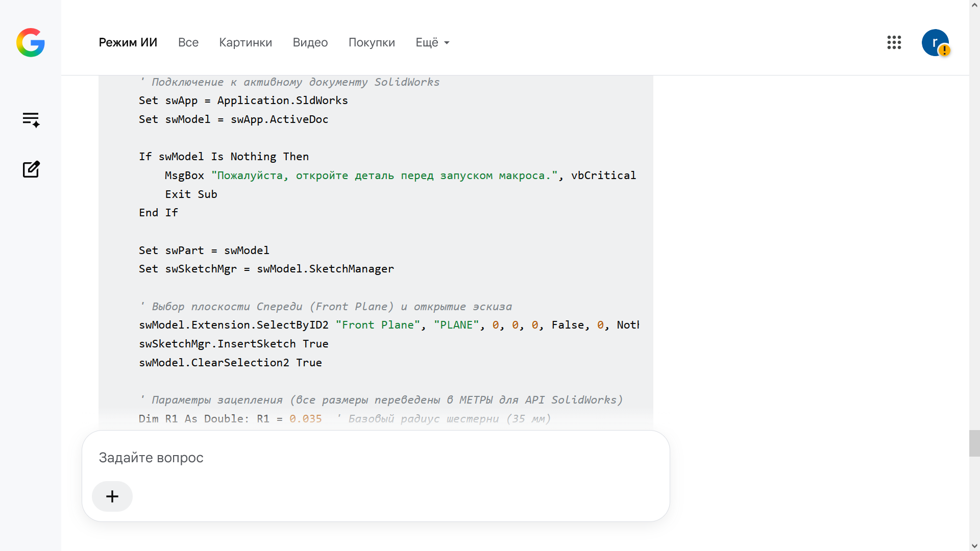Click the 'swSketchMgr.InsertSketch True' line
Screen dimensions: 980x551
[x=234, y=344]
